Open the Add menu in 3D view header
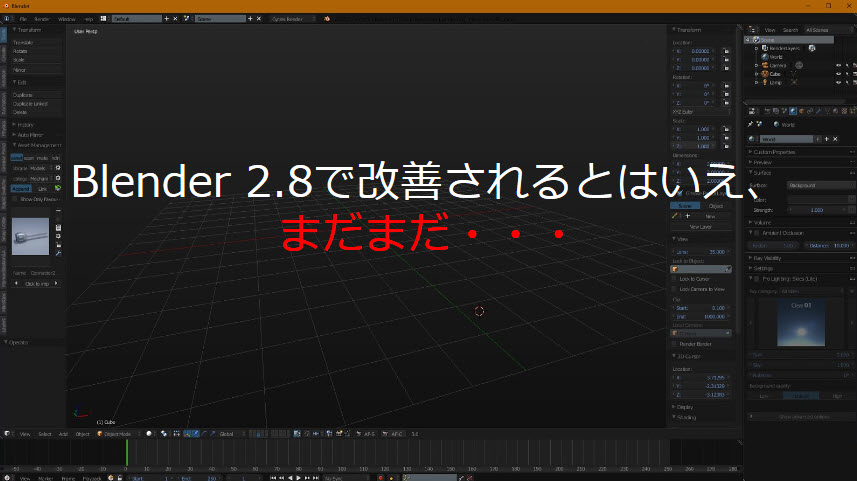Viewport: 857px width, 481px height. click(63, 434)
